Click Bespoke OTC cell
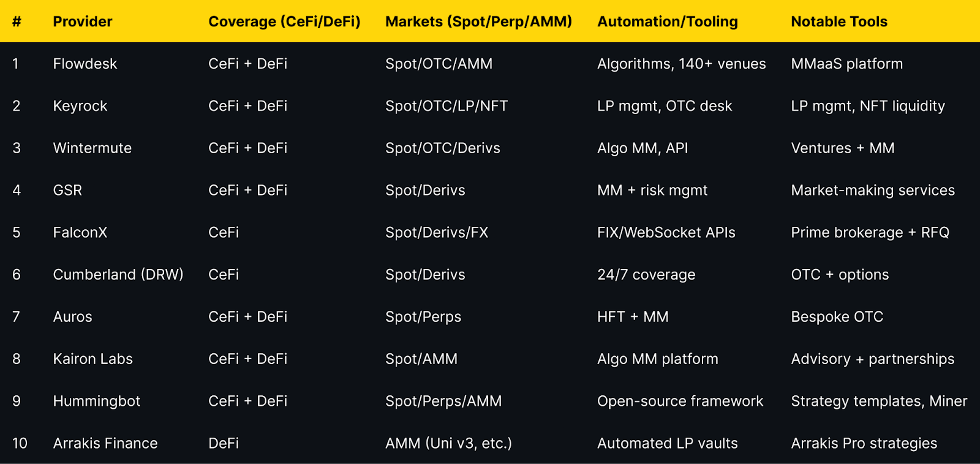The image size is (980, 464). (x=837, y=317)
